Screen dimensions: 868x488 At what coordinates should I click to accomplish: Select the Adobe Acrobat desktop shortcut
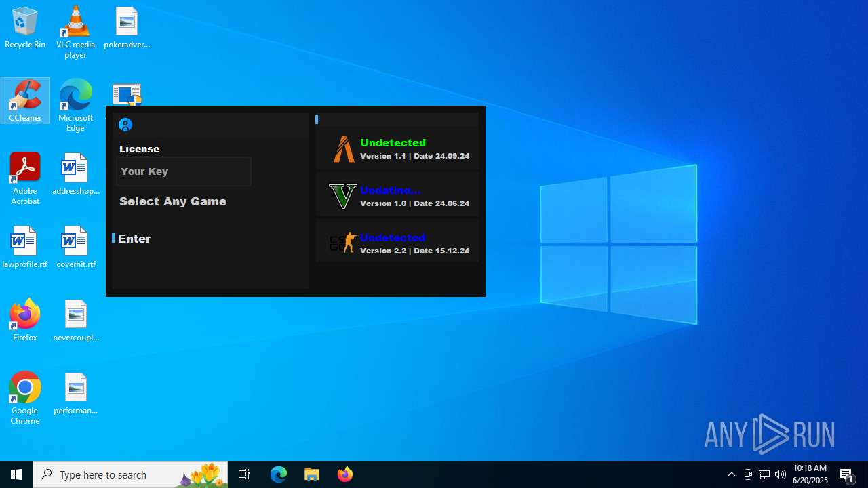coord(25,179)
